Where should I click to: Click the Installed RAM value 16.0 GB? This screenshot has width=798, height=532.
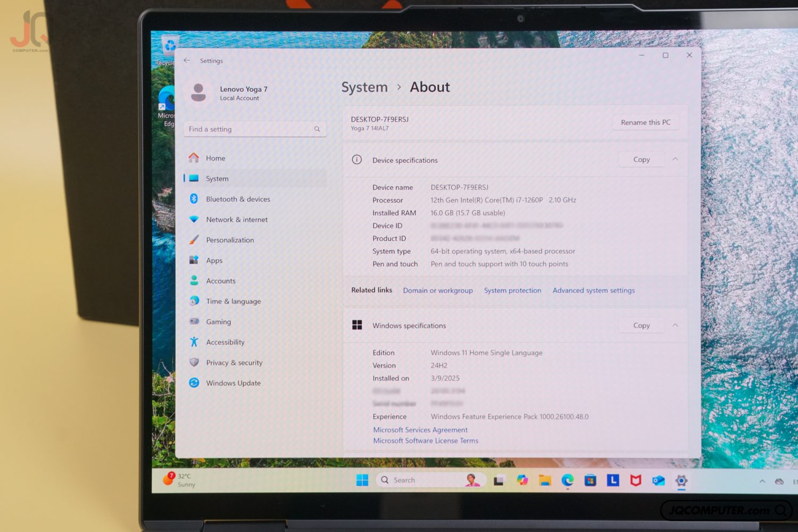[x=468, y=213]
